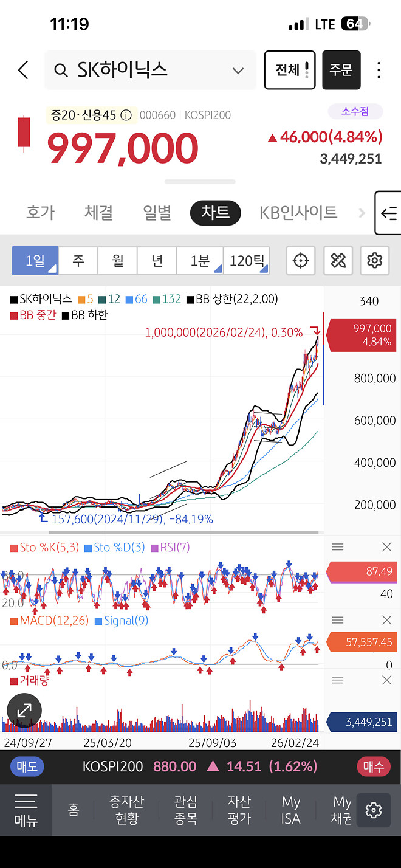Switch chart to 주 weekly
The height and width of the screenshot is (868, 401).
78,261
